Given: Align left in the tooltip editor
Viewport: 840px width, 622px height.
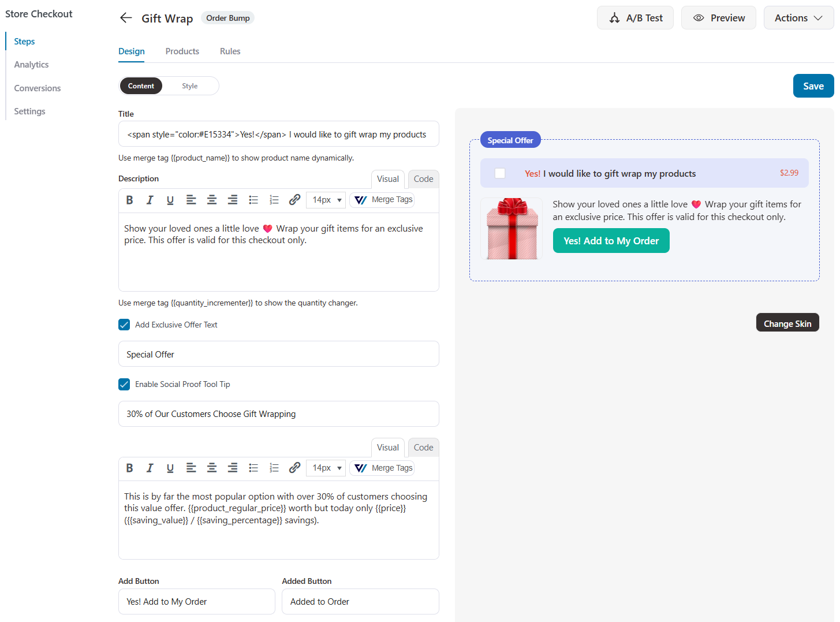Looking at the screenshot, I should (191, 468).
